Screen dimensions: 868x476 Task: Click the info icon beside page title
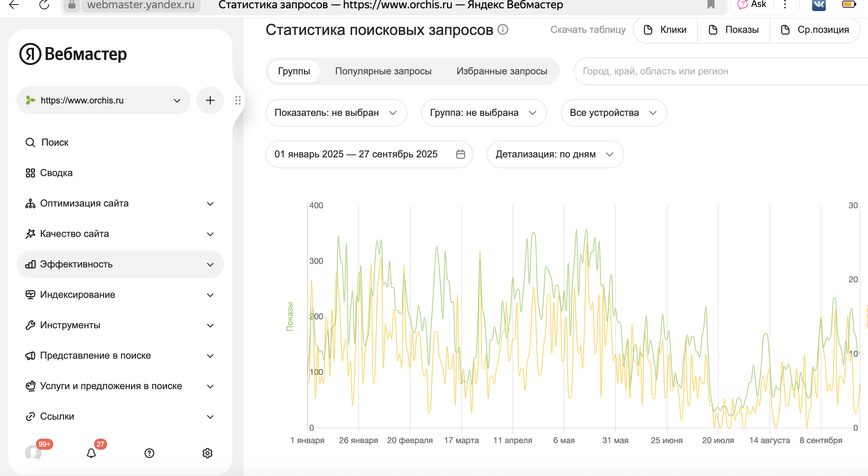[x=502, y=30]
